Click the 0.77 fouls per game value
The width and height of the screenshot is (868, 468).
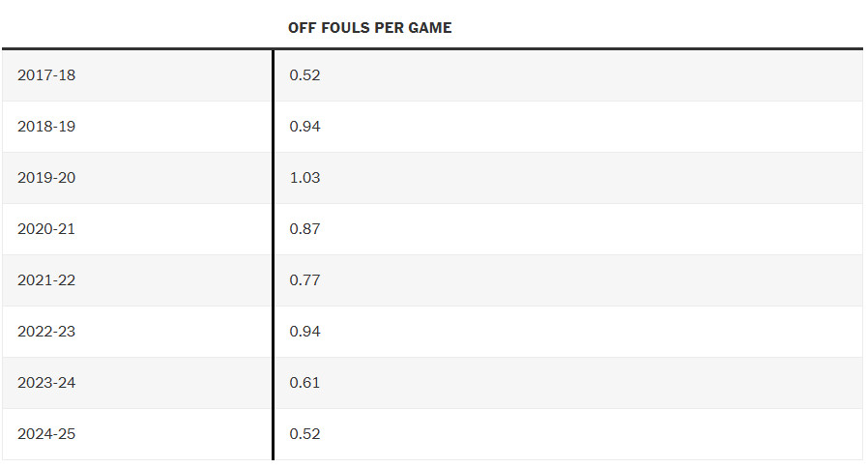(304, 280)
